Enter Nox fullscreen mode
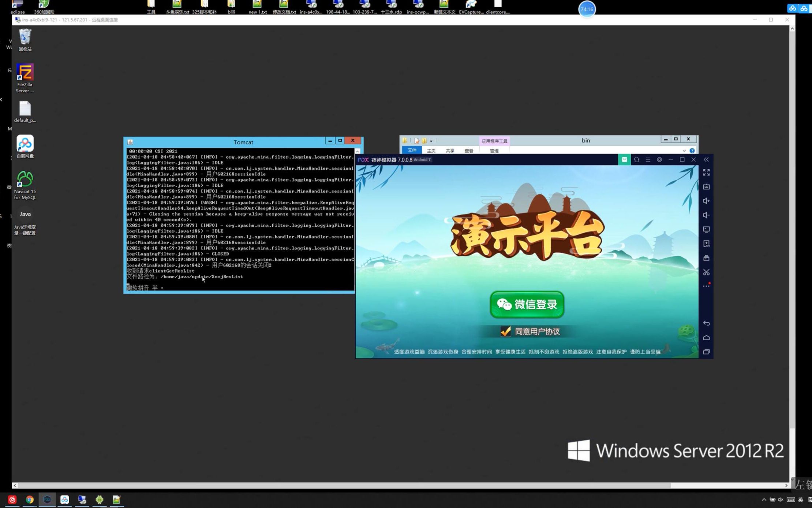Image resolution: width=812 pixels, height=508 pixels. (x=706, y=172)
